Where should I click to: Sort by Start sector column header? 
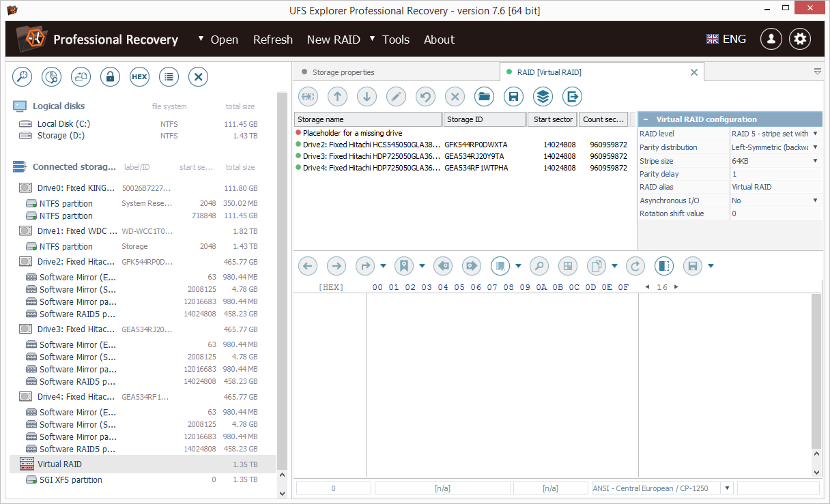pos(553,119)
